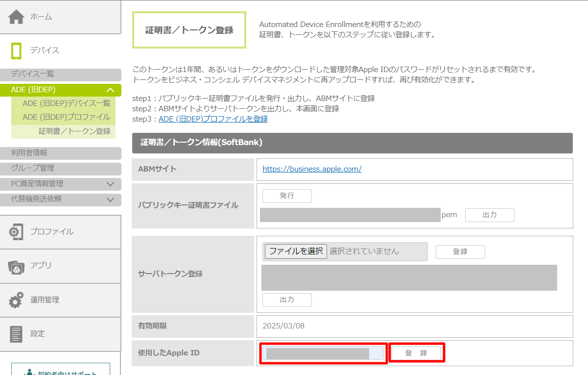
Task: Click the 発行 button for public key certificate
Action: 287,196
